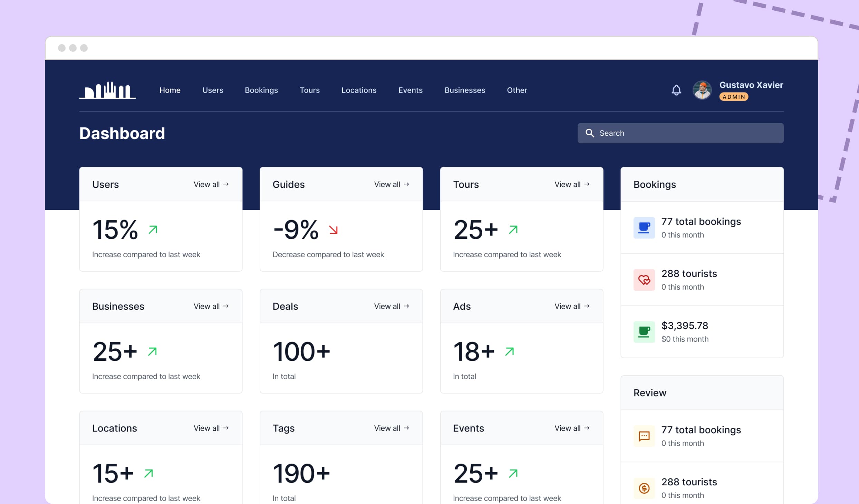859x504 pixels.
Task: View all in the Businesses card
Action: coord(211,306)
